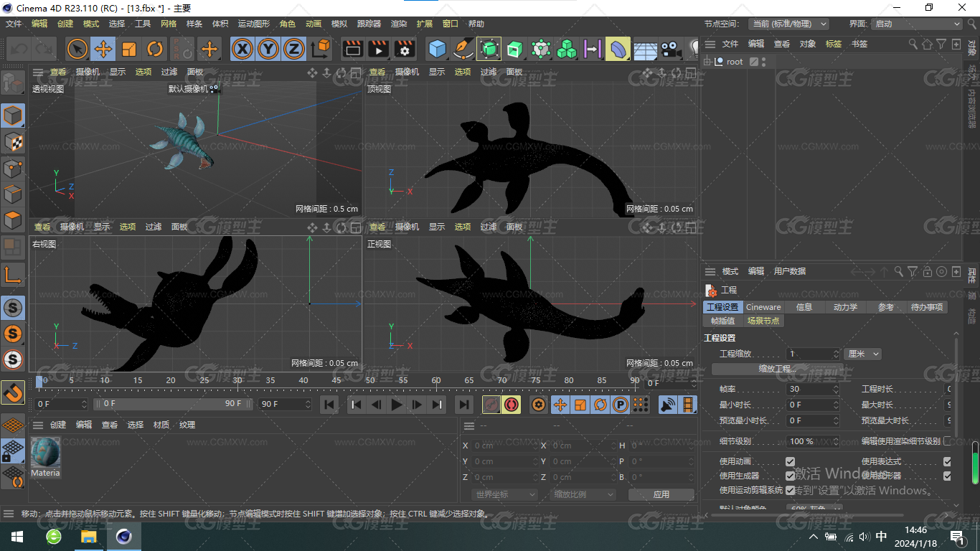Jump to end of animation
980x551 pixels.
(464, 405)
